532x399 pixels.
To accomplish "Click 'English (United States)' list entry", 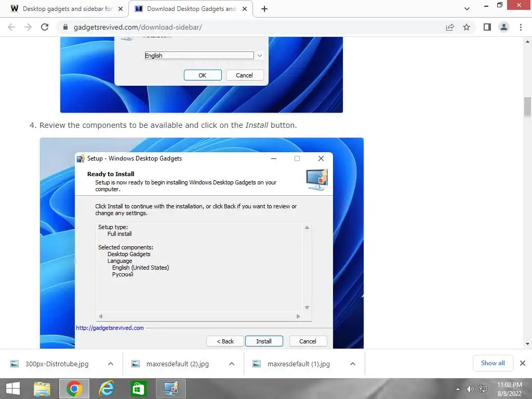I will coord(140,268).
